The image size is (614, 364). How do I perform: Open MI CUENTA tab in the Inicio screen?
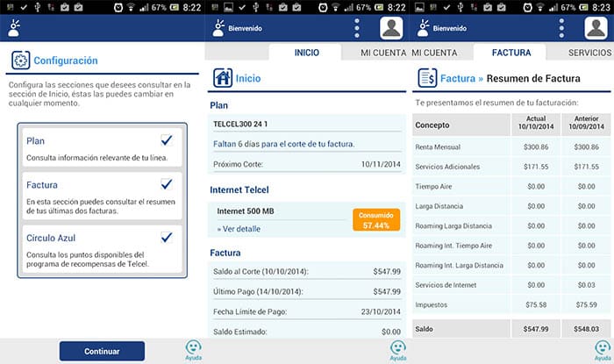coord(383,53)
